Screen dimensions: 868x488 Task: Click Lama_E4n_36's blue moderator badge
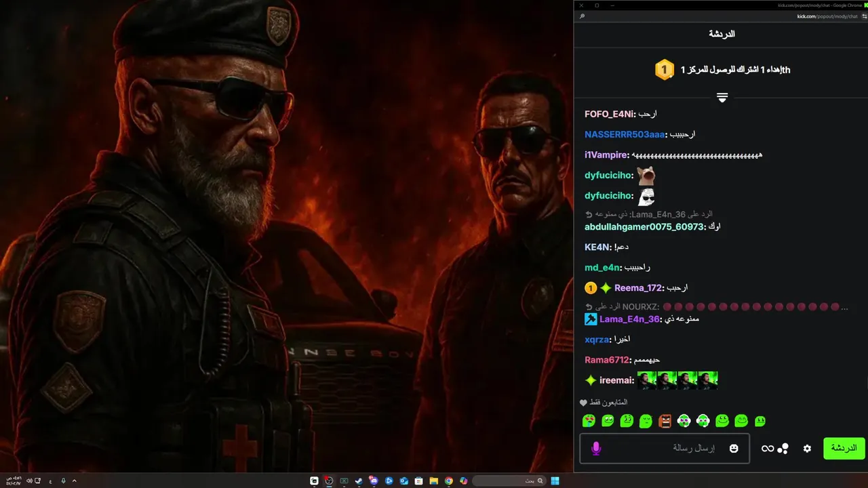tap(591, 319)
